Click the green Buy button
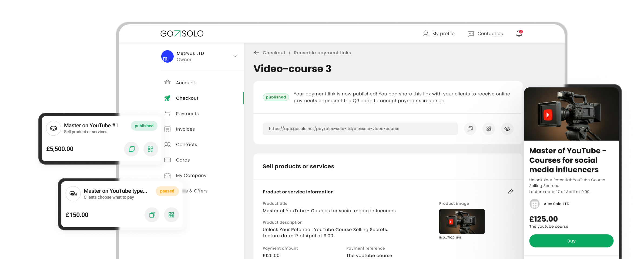Image resolution: width=644 pixels, height=259 pixels. pos(571,241)
